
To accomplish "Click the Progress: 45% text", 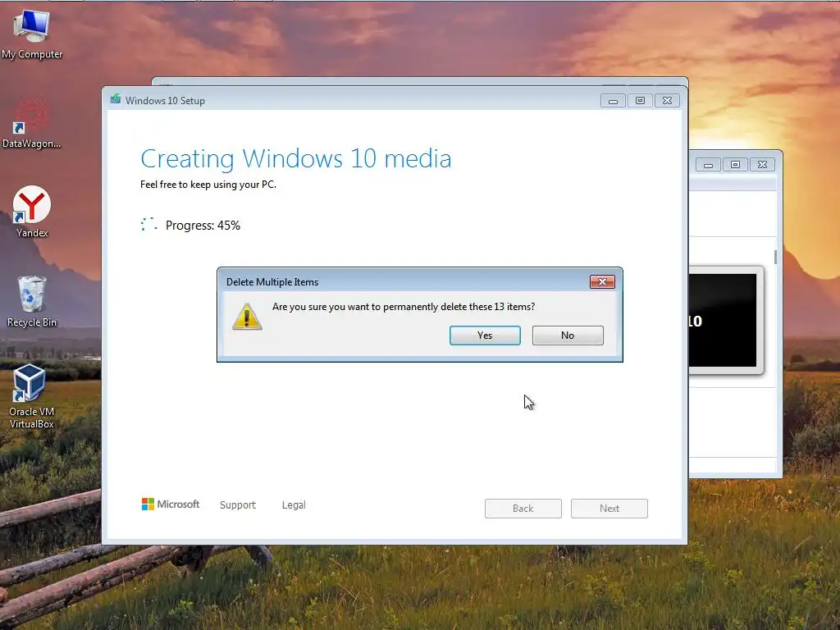I will 203,226.
